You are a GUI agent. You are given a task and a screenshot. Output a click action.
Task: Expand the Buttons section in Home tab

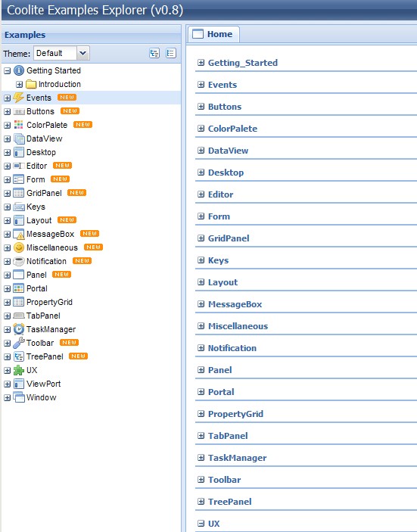(201, 107)
